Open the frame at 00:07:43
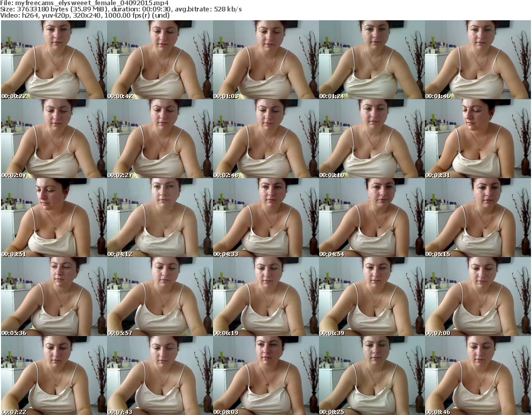This screenshot has width=532, height=415. point(160,376)
